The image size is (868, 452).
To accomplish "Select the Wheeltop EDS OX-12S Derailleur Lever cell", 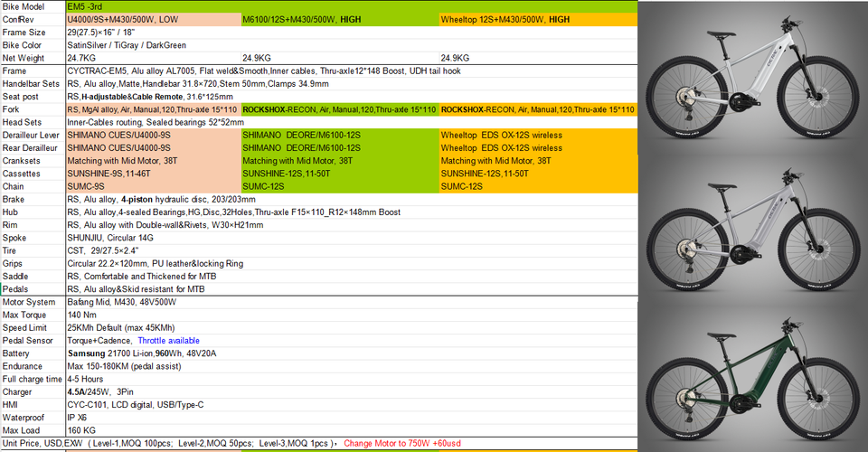I will pyautogui.click(x=538, y=135).
